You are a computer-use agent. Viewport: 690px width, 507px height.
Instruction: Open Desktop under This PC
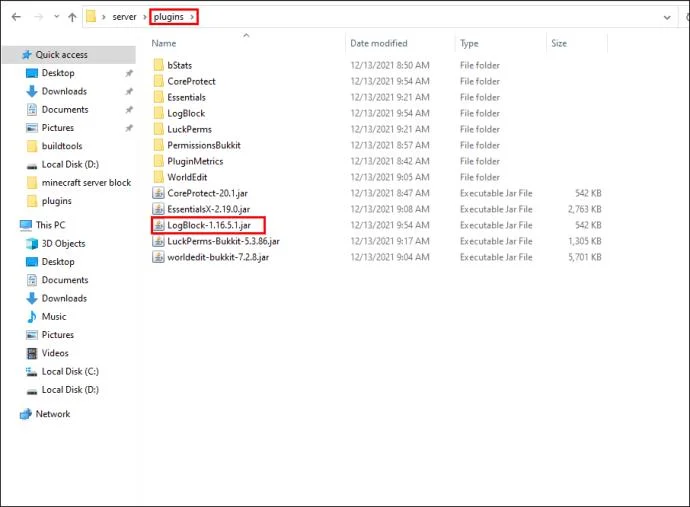click(58, 262)
